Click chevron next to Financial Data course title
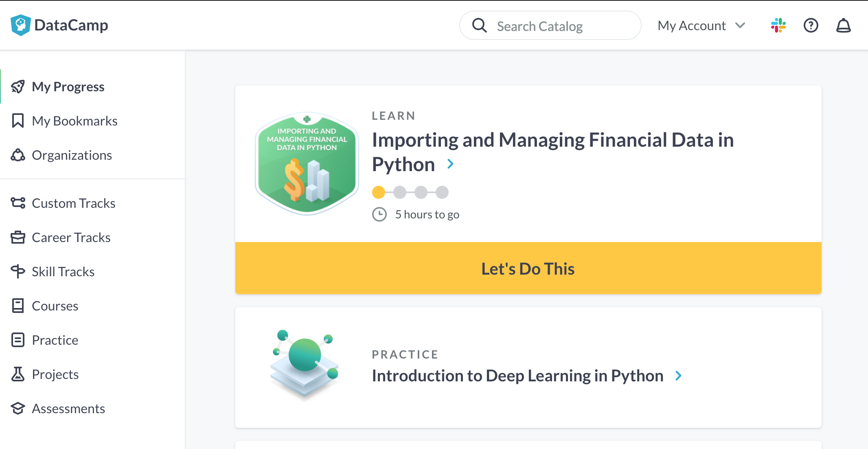Screen dimensions: 868x449 [x=450, y=164]
